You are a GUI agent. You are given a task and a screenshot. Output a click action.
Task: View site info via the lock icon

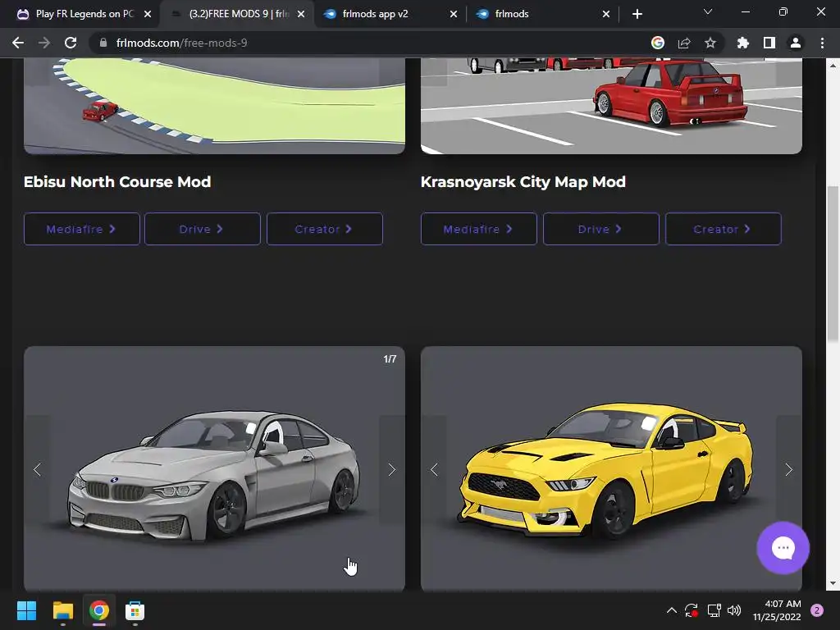[103, 43]
